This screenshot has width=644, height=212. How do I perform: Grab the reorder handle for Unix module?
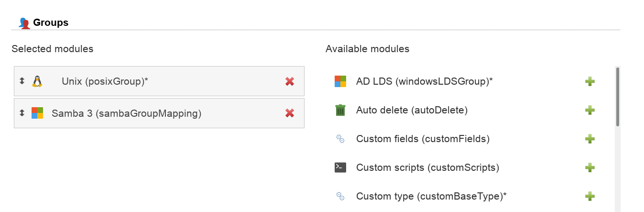pyautogui.click(x=22, y=81)
